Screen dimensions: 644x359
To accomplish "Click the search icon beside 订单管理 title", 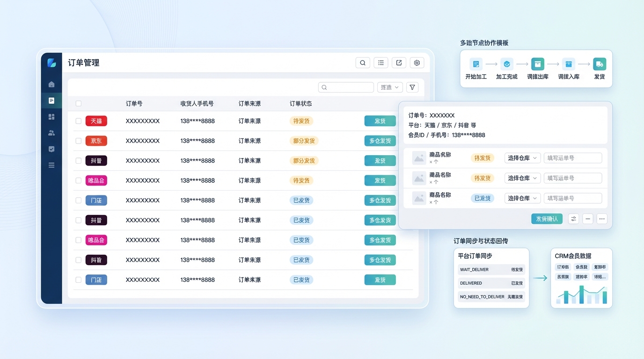I will (x=363, y=63).
